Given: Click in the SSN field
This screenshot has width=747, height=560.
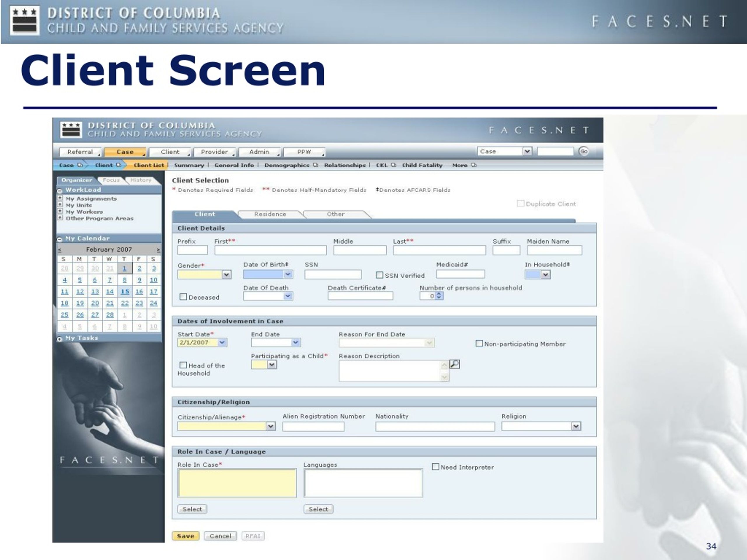Looking at the screenshot, I should point(333,274).
